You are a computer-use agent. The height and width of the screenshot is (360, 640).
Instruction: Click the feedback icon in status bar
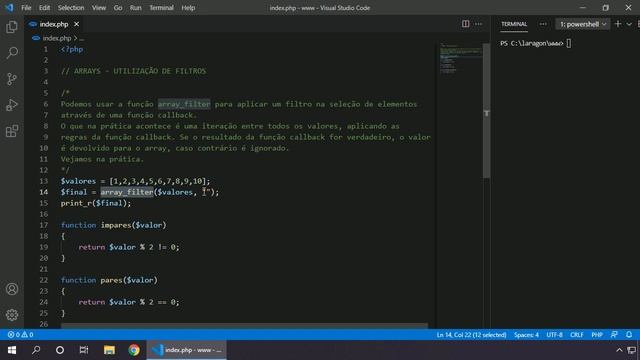(614, 335)
